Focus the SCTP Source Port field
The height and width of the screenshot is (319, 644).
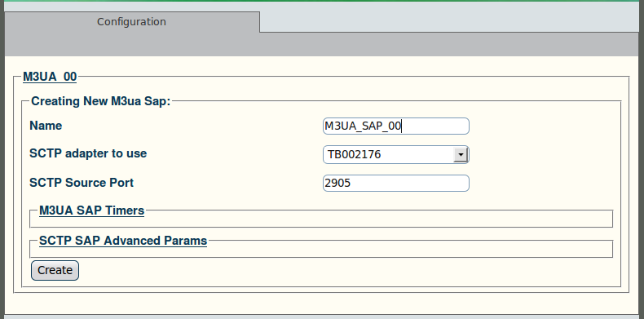395,183
